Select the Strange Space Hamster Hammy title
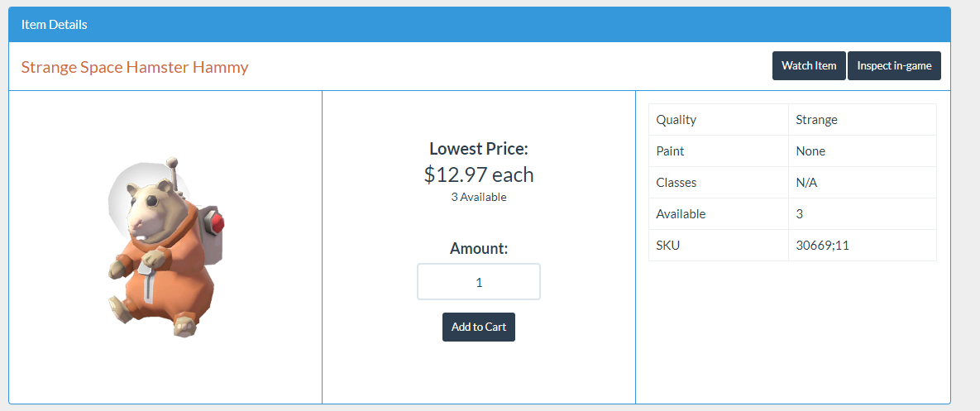 pyautogui.click(x=135, y=67)
